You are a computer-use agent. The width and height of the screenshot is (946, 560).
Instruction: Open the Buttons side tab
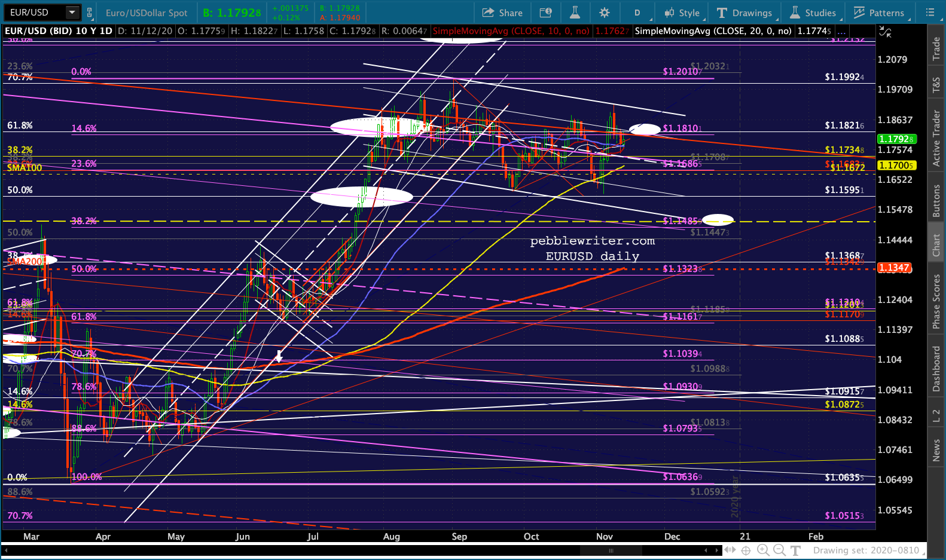(x=936, y=201)
